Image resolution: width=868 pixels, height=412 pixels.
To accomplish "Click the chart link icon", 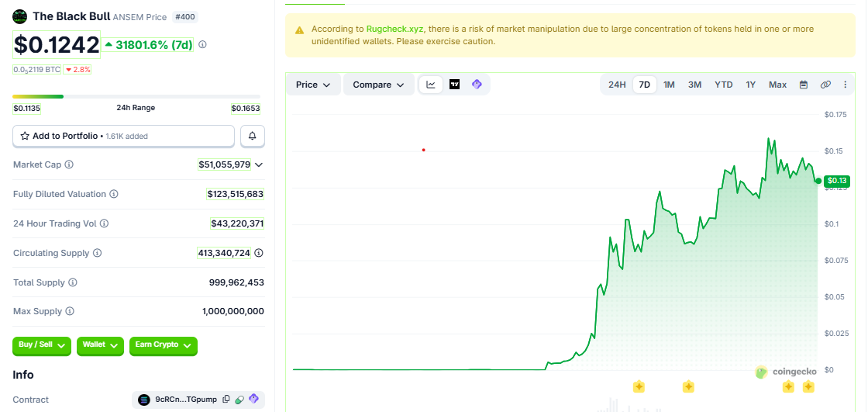I will point(825,85).
